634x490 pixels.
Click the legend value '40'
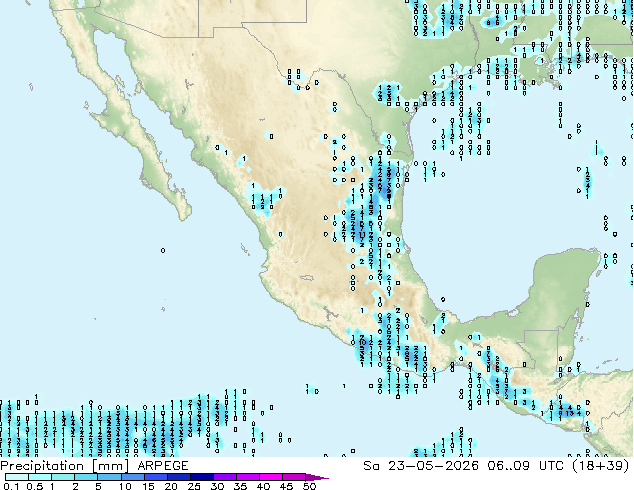[264, 486]
